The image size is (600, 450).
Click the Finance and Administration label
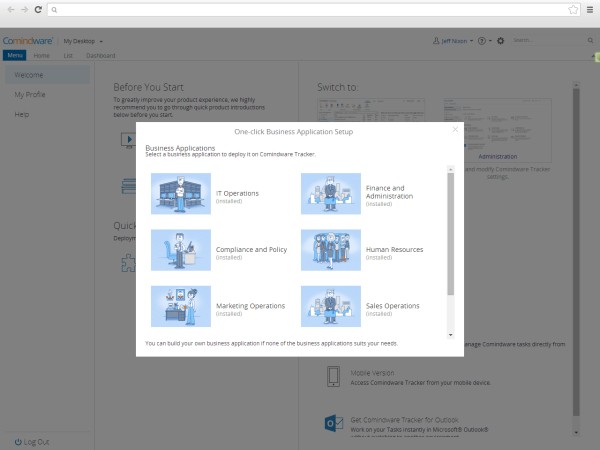(x=389, y=192)
